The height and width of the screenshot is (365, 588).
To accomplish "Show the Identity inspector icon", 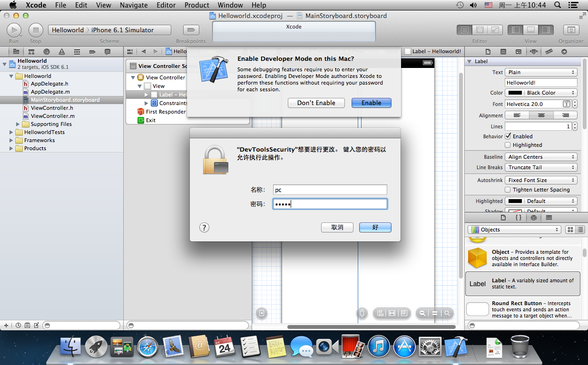I will click(519, 52).
